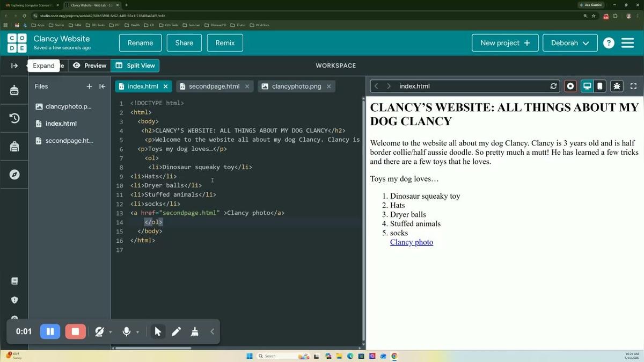This screenshot has height=362, width=644.
Task: Click the New project button
Action: pyautogui.click(x=505, y=43)
